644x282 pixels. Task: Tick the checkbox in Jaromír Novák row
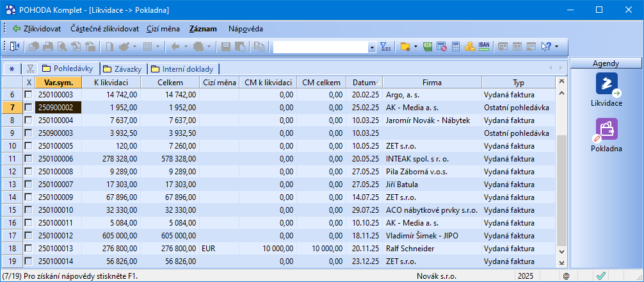point(28,120)
